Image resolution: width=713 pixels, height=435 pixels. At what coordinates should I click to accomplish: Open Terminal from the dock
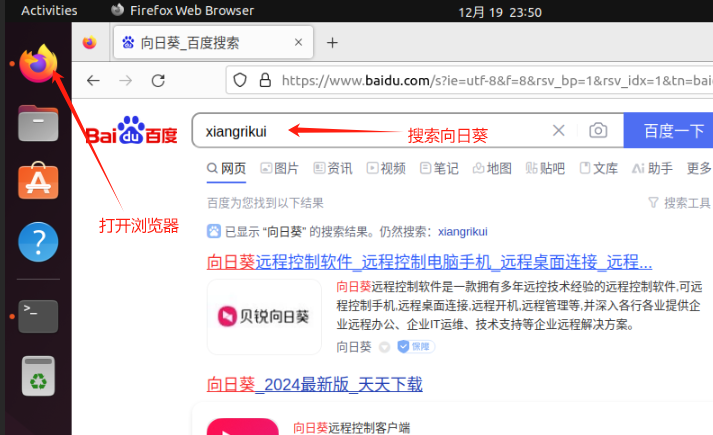38,316
